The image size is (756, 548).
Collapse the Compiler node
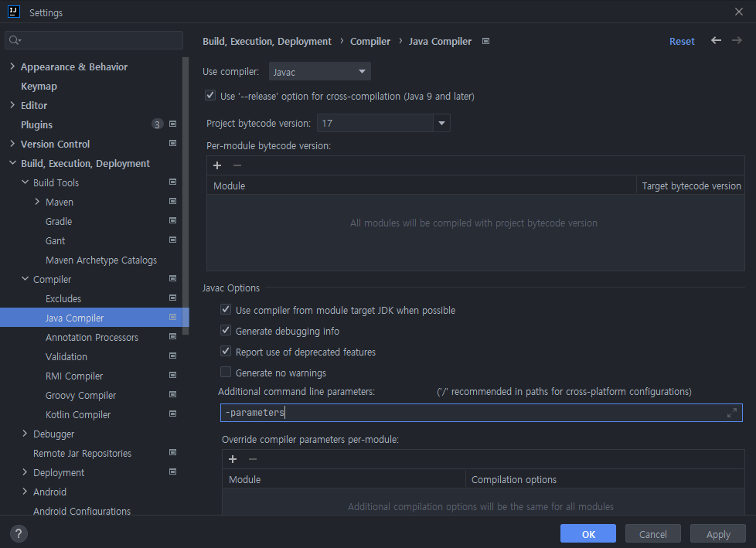coord(25,278)
